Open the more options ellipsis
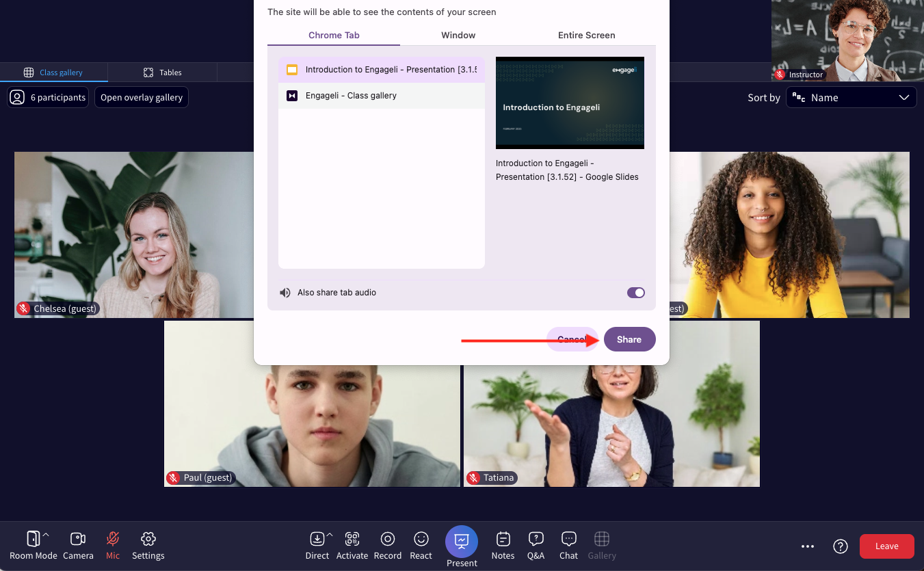Screen dimensions: 924x571 tap(808, 546)
